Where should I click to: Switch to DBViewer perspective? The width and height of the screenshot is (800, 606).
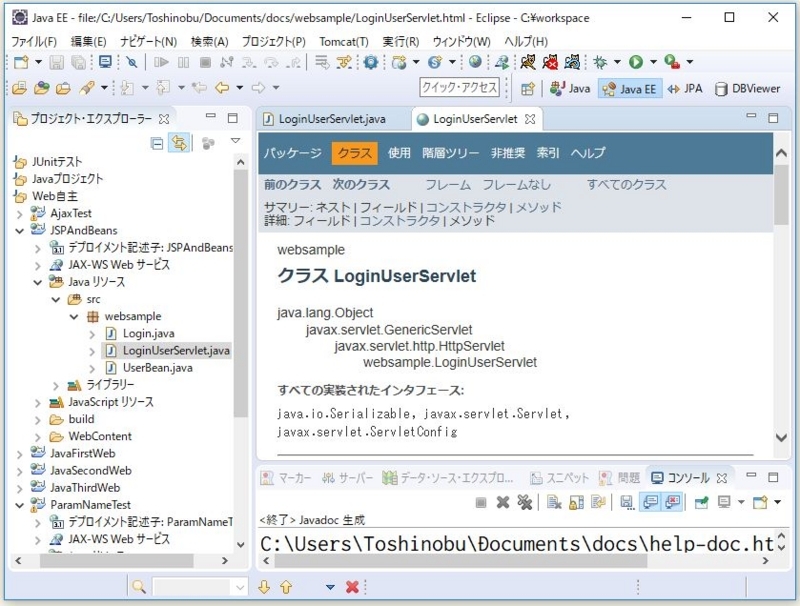[x=747, y=89]
